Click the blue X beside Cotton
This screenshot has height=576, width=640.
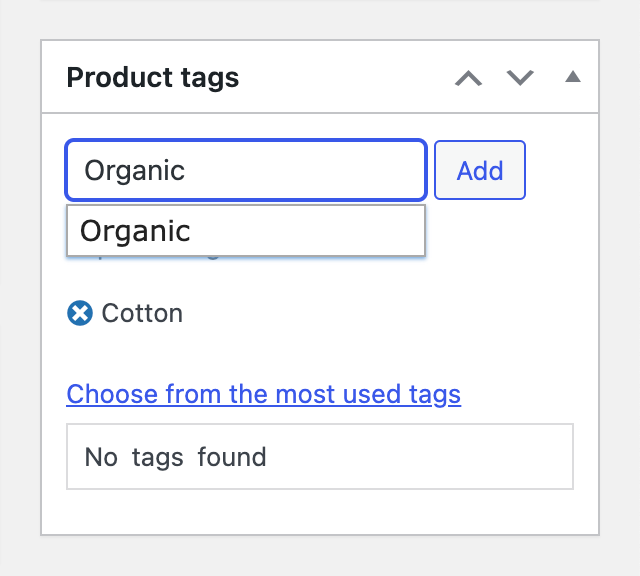79,313
